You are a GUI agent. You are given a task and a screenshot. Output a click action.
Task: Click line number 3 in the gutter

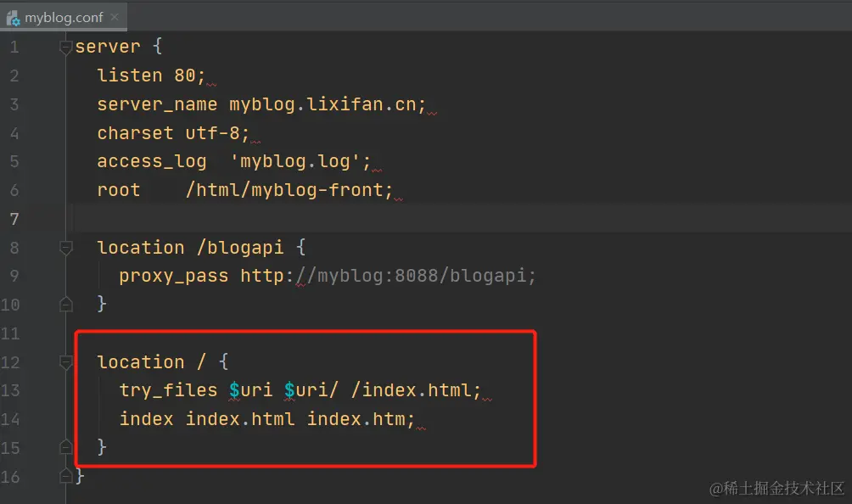[14, 104]
